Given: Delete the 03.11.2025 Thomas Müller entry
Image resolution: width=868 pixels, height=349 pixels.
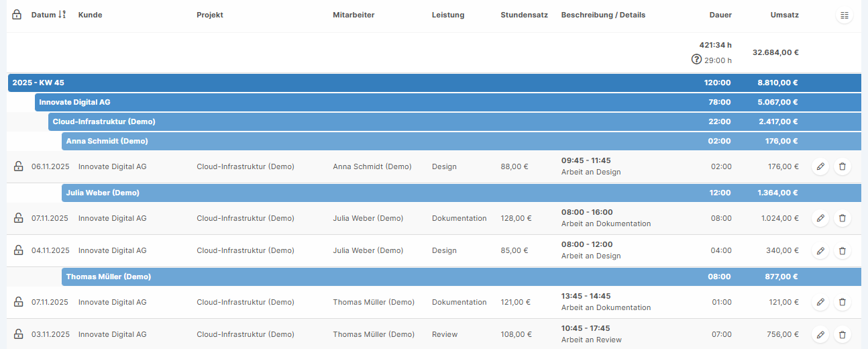Looking at the screenshot, I should coord(843,334).
